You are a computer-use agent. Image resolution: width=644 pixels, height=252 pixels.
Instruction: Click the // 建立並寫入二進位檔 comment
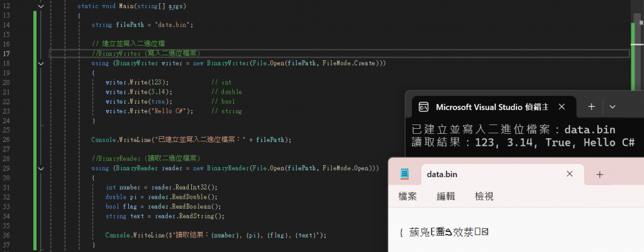click(128, 44)
